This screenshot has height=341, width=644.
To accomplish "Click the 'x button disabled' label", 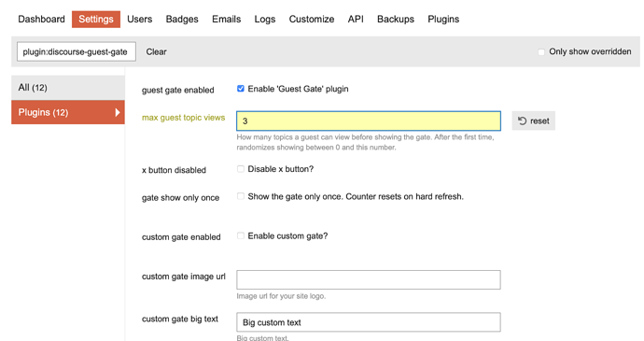I will point(174,170).
